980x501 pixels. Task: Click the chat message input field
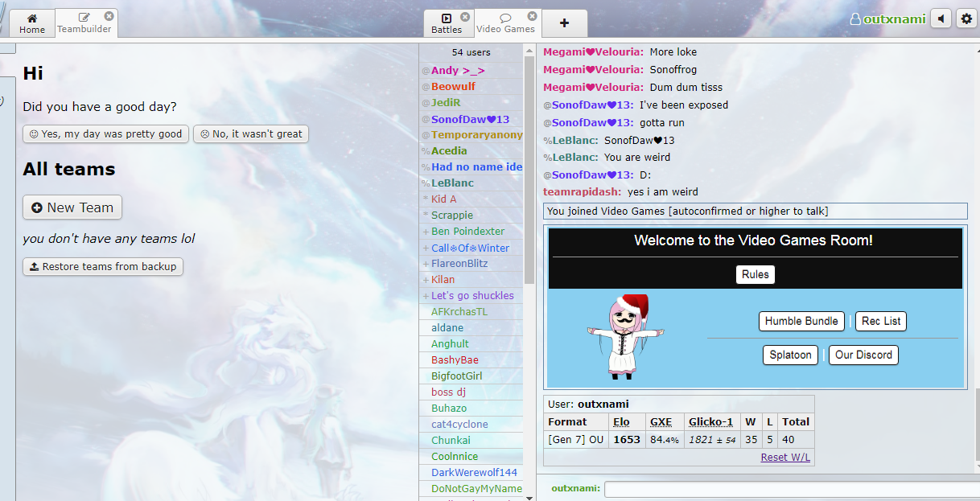point(792,489)
